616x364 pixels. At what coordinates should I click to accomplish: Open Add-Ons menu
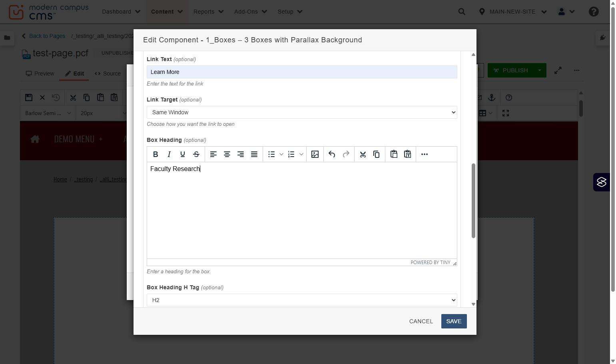tap(250, 12)
